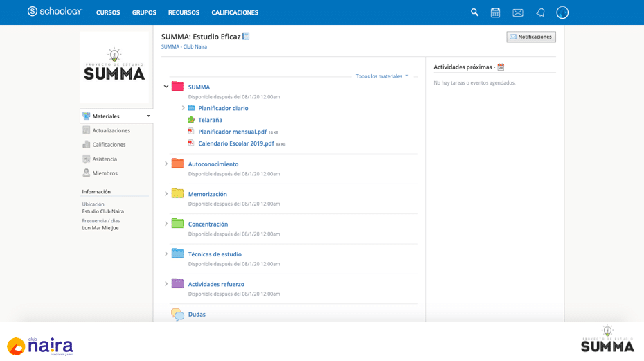Image resolution: width=644 pixels, height=361 pixels.
Task: Open the Actividades refuerzo link
Action: click(x=216, y=284)
